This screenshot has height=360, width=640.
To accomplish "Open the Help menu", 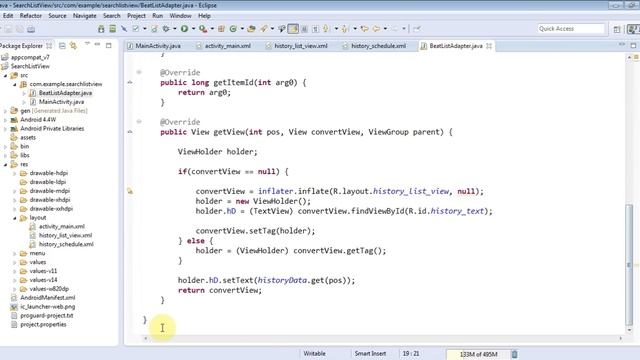I will point(204,16).
